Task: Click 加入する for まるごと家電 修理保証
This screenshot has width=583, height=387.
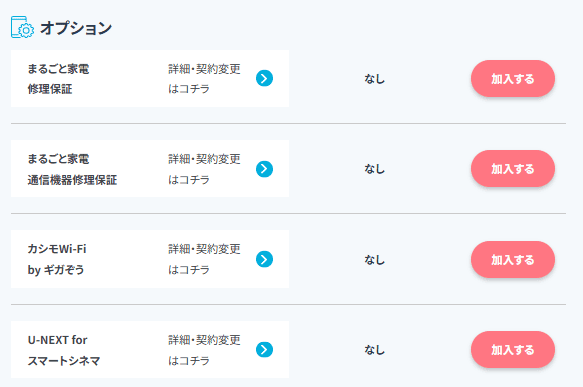Action: tap(513, 78)
